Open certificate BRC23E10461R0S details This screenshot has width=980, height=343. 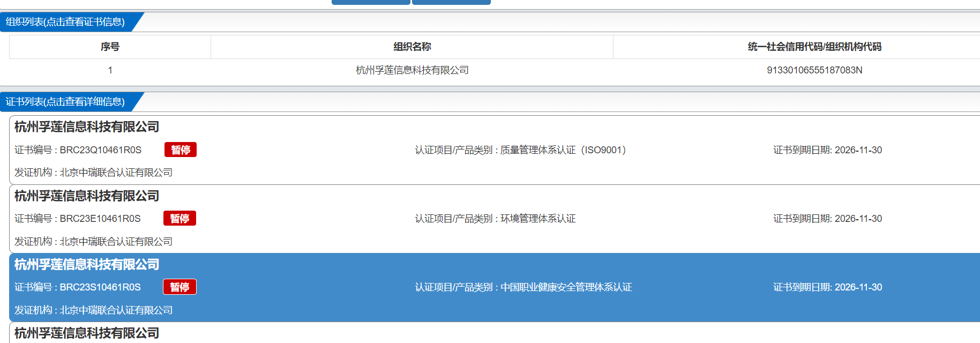click(x=495, y=219)
